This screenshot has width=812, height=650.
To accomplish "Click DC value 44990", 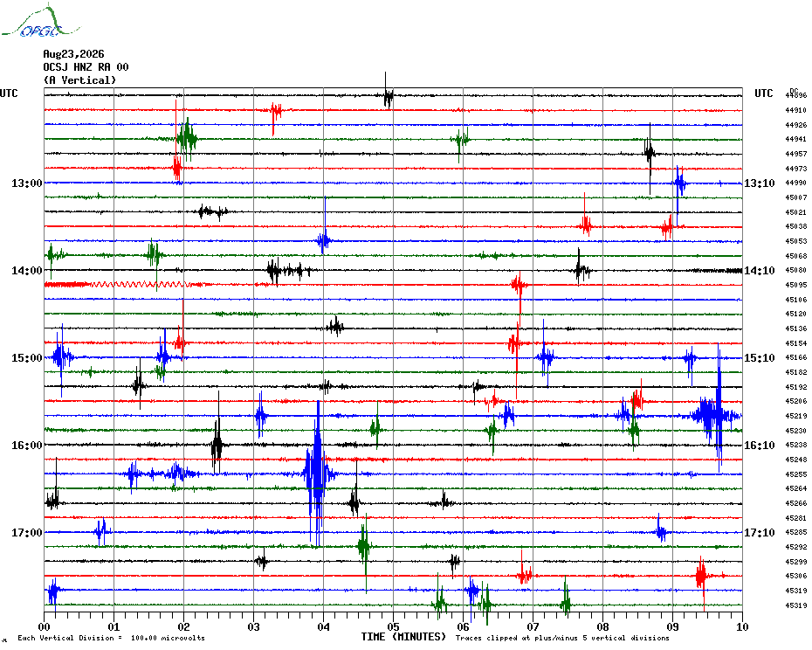I will click(x=796, y=183).
